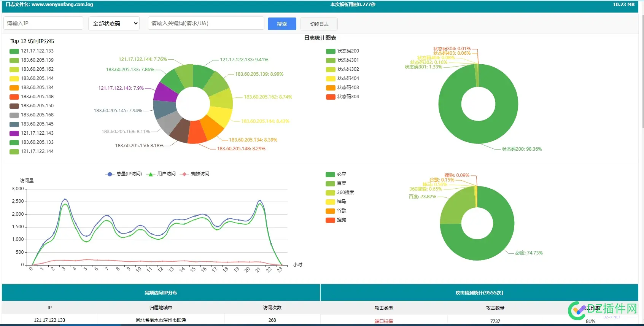Click the 切换日志 button
This screenshot has width=644, height=326.
click(x=319, y=24)
